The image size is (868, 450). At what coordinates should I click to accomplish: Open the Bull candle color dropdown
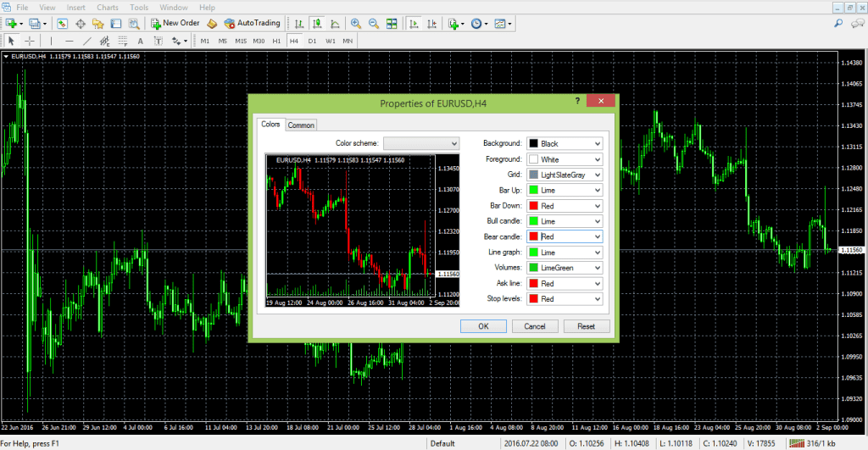(564, 221)
